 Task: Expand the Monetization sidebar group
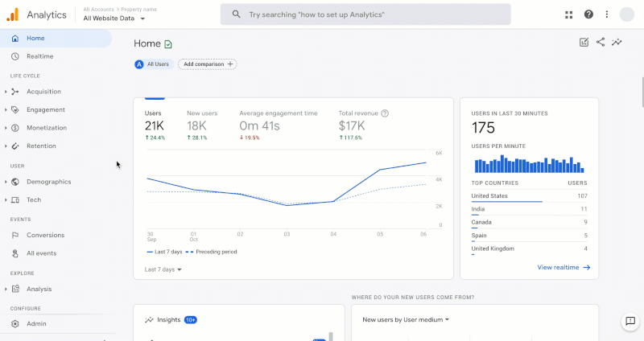pyautogui.click(x=46, y=128)
